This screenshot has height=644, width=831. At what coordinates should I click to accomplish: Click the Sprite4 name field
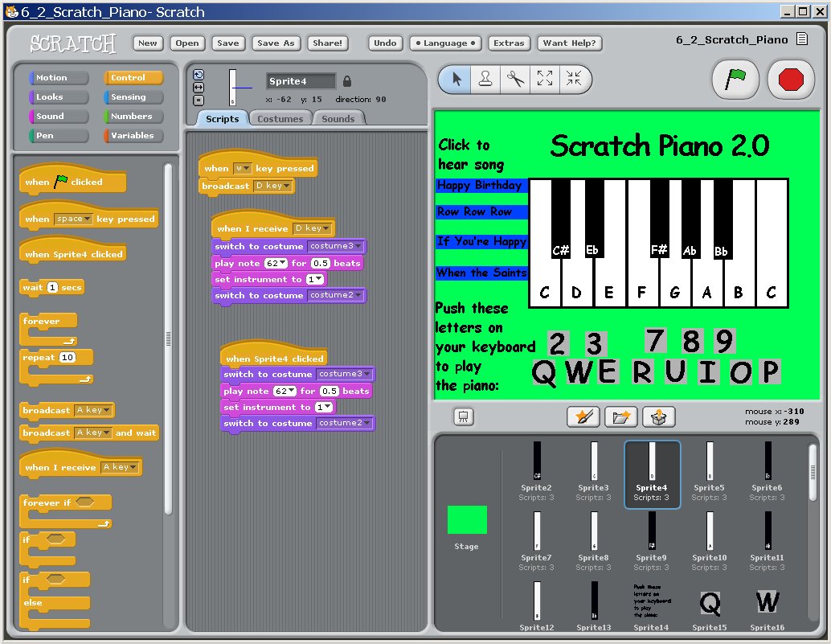point(301,81)
